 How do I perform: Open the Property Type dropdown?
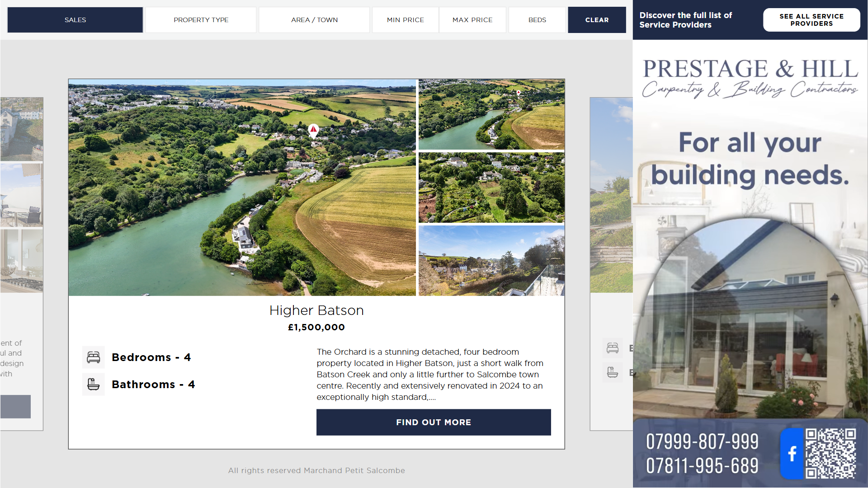201,20
